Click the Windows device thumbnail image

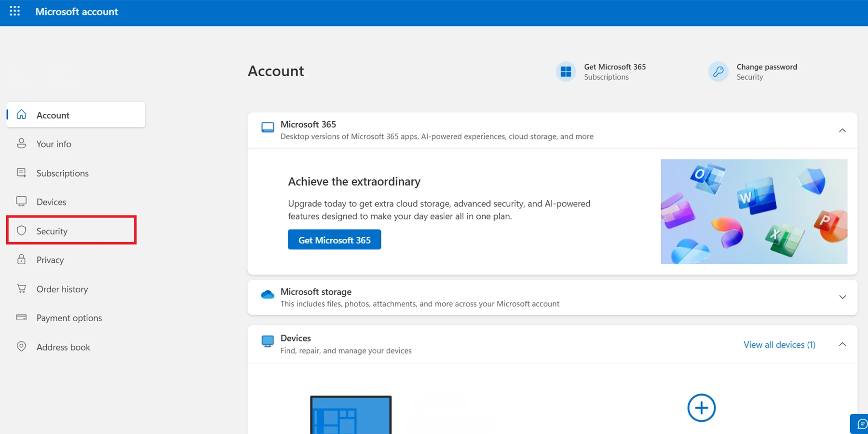(351, 415)
